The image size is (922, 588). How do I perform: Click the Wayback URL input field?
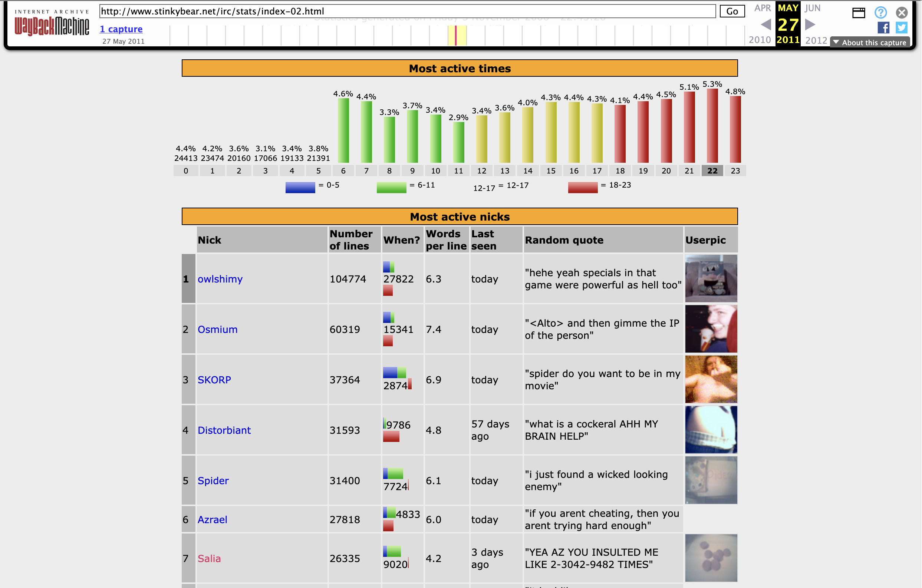pyautogui.click(x=407, y=11)
